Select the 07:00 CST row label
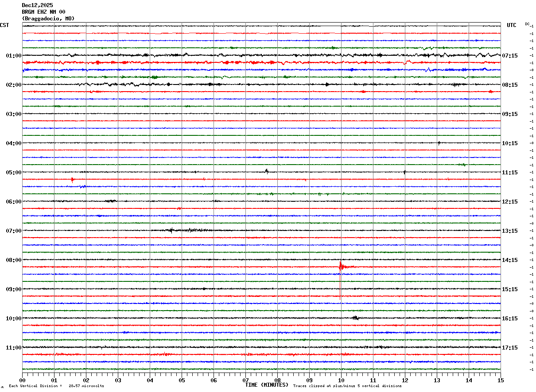 point(14,231)
